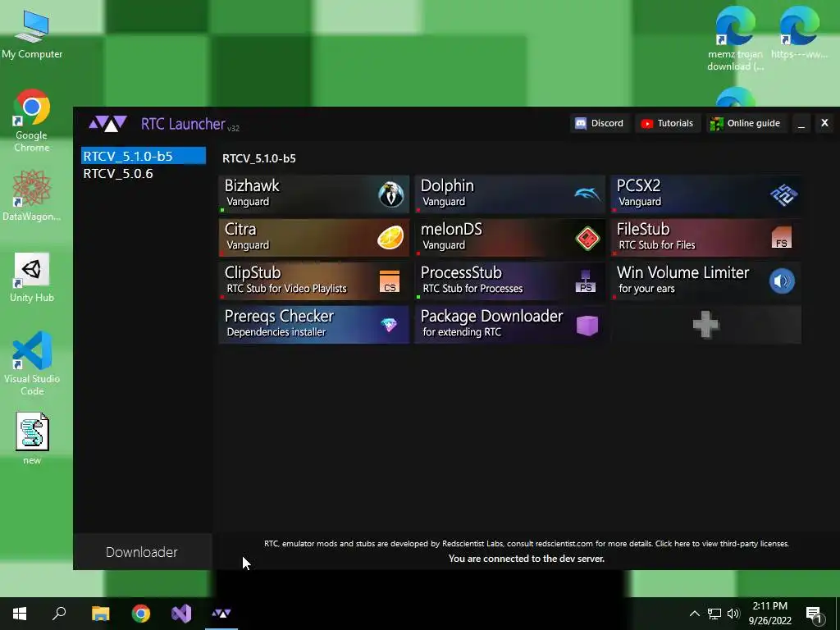Open Visual Studio Code desktop shortcut

32,363
